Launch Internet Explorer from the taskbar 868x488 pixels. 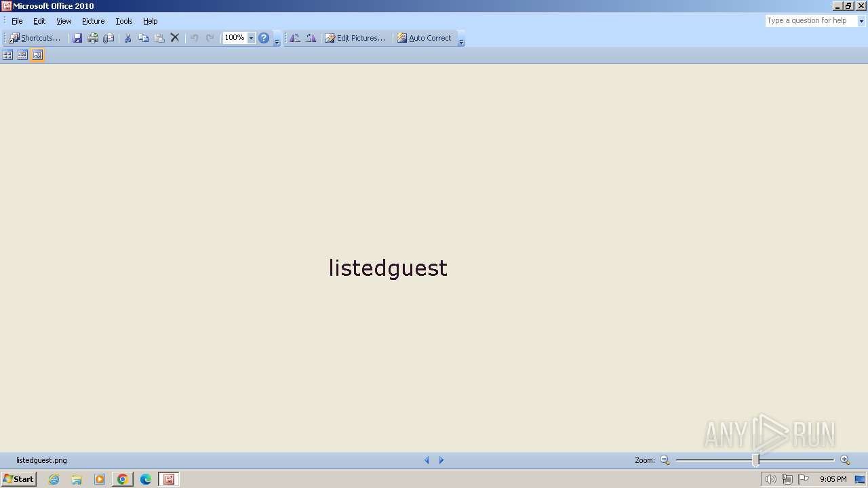pyautogui.click(x=54, y=479)
